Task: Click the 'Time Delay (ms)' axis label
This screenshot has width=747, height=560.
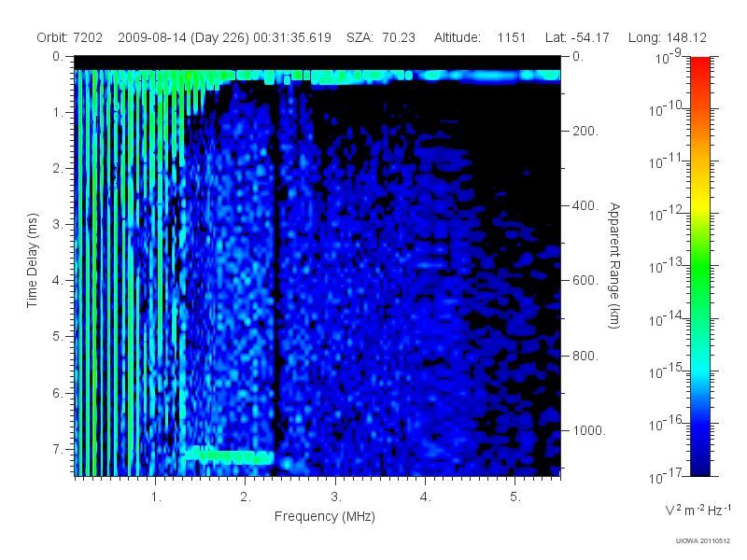Action: (x=32, y=260)
